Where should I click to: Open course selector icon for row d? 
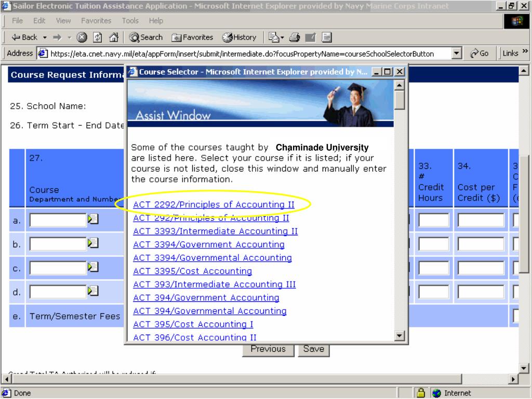click(93, 291)
